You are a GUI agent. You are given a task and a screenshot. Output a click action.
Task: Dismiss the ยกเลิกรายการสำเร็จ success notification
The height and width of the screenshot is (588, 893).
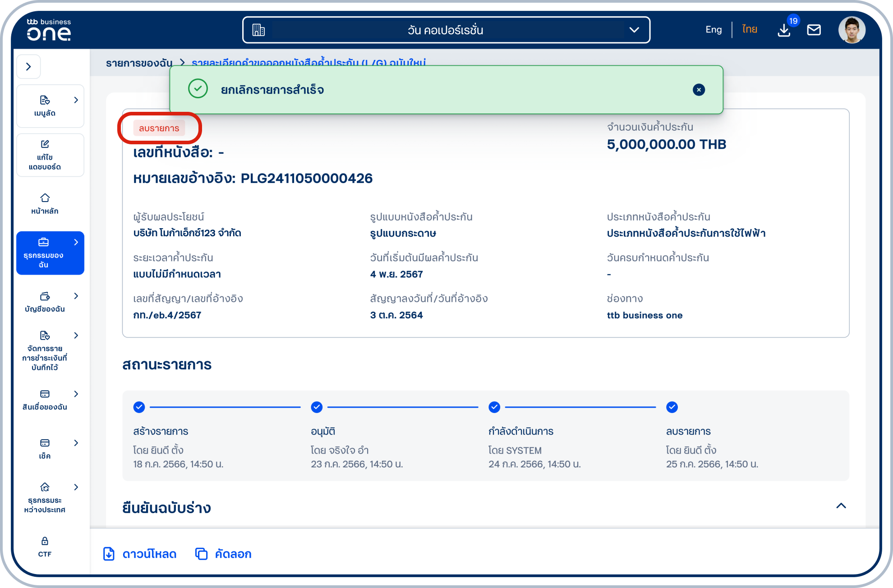click(x=699, y=90)
